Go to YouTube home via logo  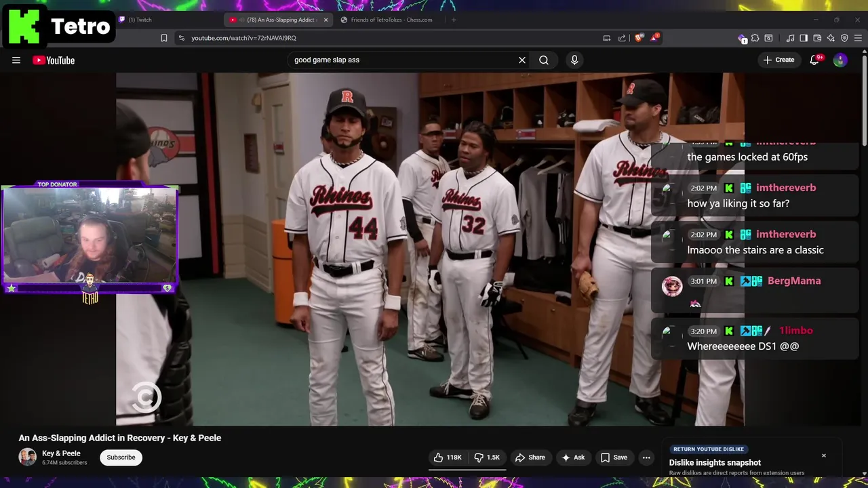click(54, 60)
